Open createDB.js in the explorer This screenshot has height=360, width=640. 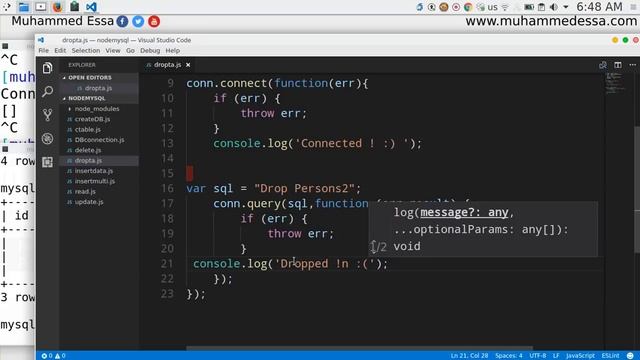(x=92, y=119)
